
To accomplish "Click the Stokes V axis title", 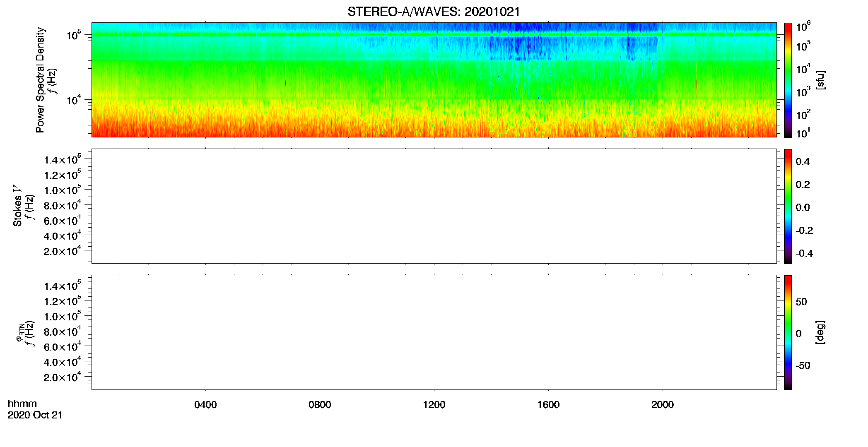I will coord(17,206).
